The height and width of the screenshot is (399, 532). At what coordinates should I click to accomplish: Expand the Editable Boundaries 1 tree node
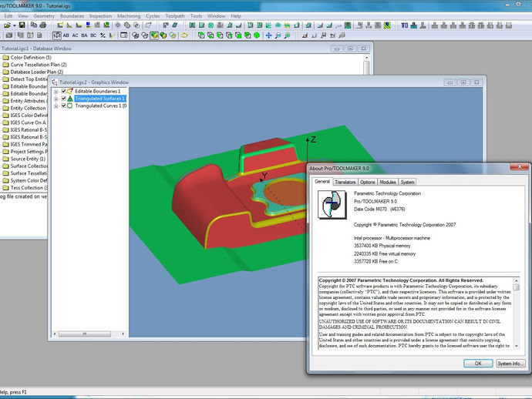pos(56,91)
